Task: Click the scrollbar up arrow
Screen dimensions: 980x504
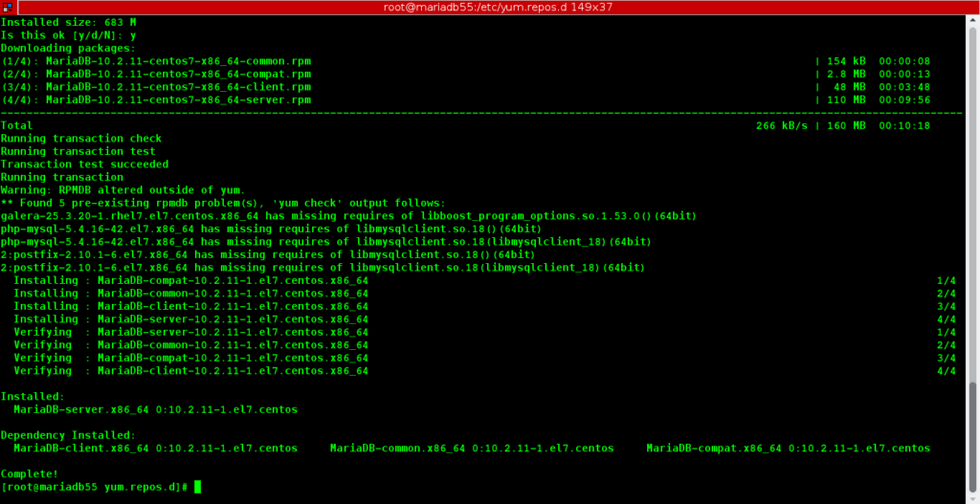Action: pyautogui.click(x=973, y=21)
